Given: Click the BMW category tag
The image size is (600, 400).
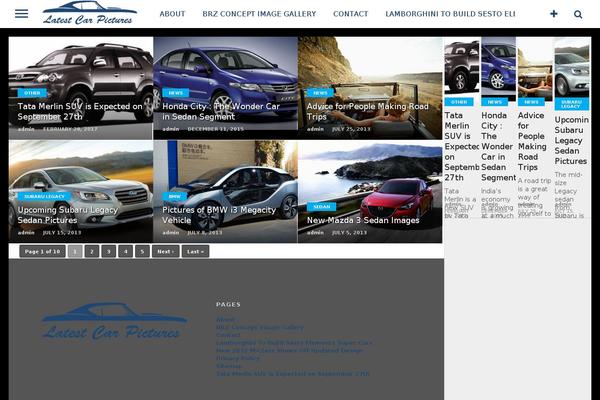Looking at the screenshot, I should pos(174,196).
